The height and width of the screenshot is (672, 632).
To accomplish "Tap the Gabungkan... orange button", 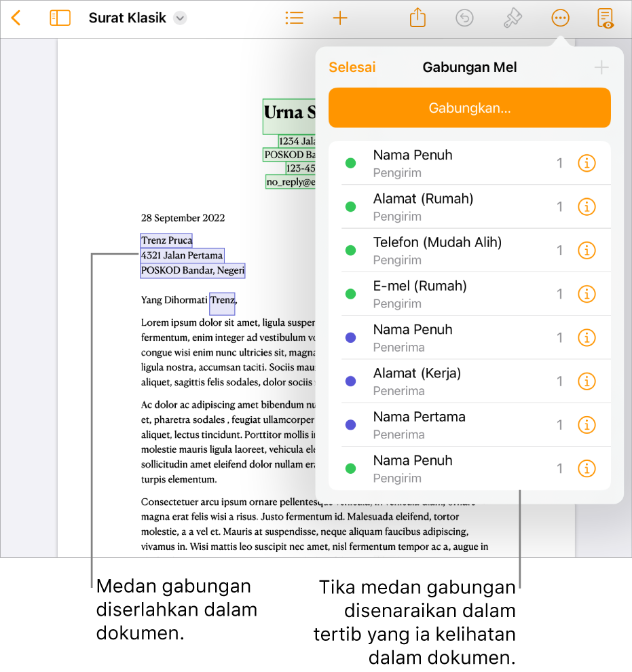I will pyautogui.click(x=470, y=107).
